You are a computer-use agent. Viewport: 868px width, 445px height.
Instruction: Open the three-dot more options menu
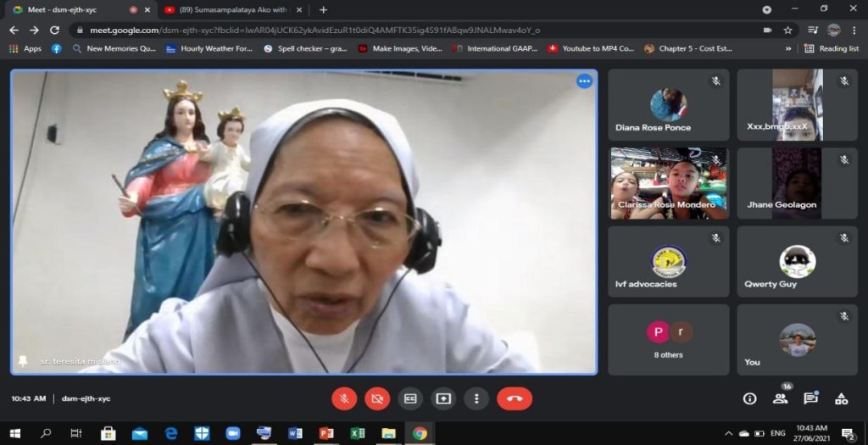click(476, 398)
